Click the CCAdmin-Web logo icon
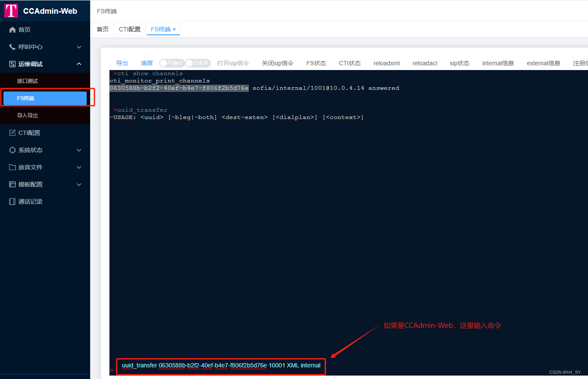The image size is (588, 379). [x=11, y=11]
